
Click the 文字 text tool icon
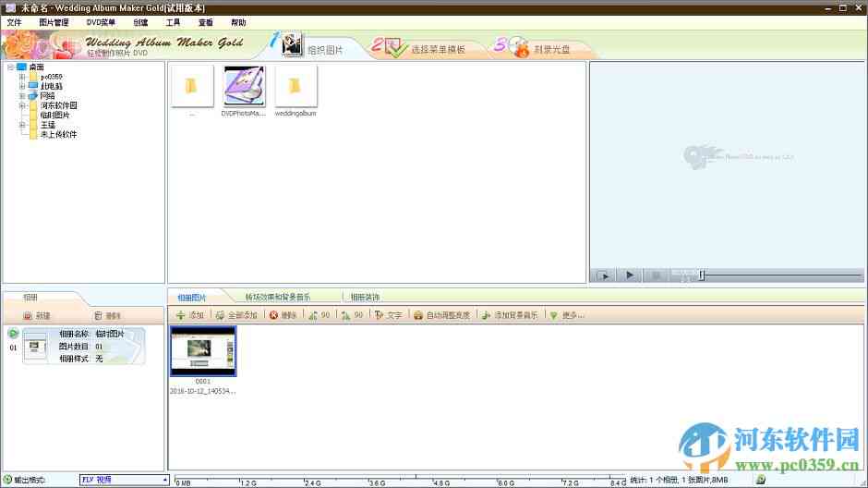click(379, 315)
